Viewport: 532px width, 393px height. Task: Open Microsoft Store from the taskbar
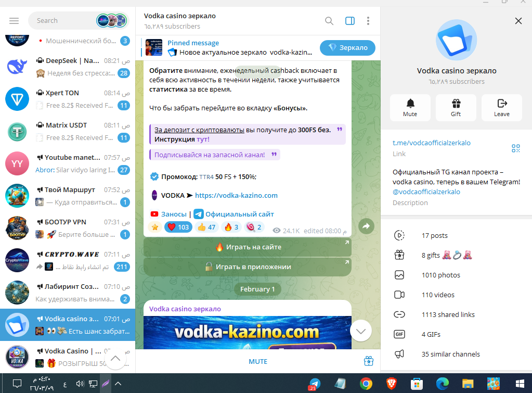[x=417, y=384]
